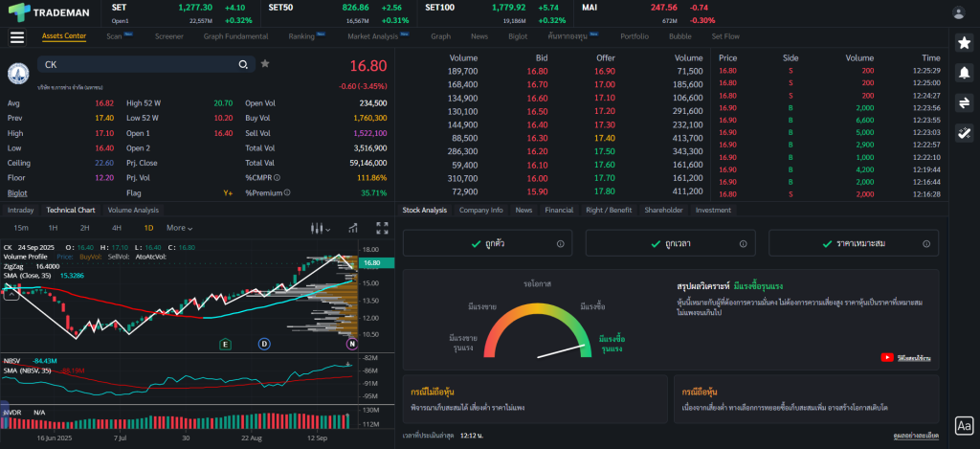
Task: Open the notifications bell in right sidebar
Action: click(965, 72)
